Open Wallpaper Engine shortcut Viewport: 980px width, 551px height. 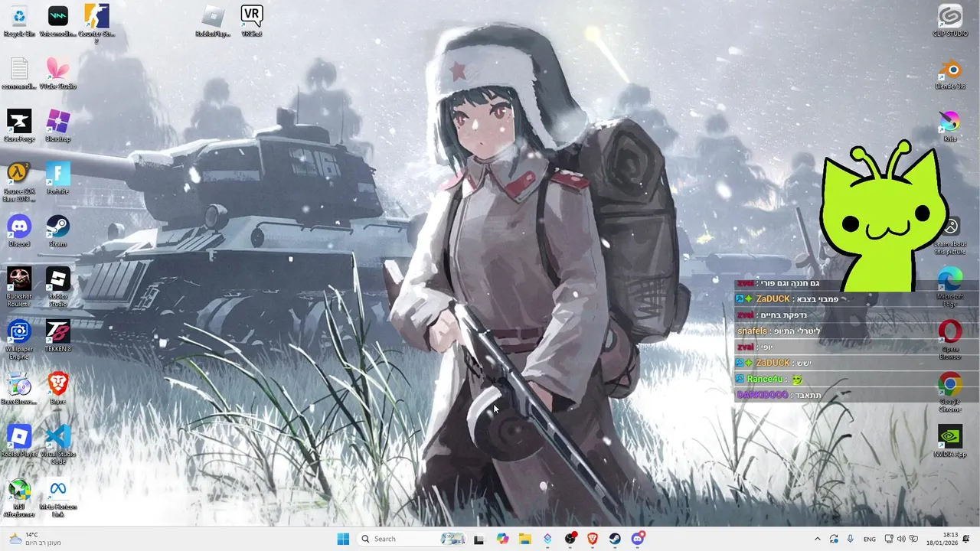click(x=19, y=340)
